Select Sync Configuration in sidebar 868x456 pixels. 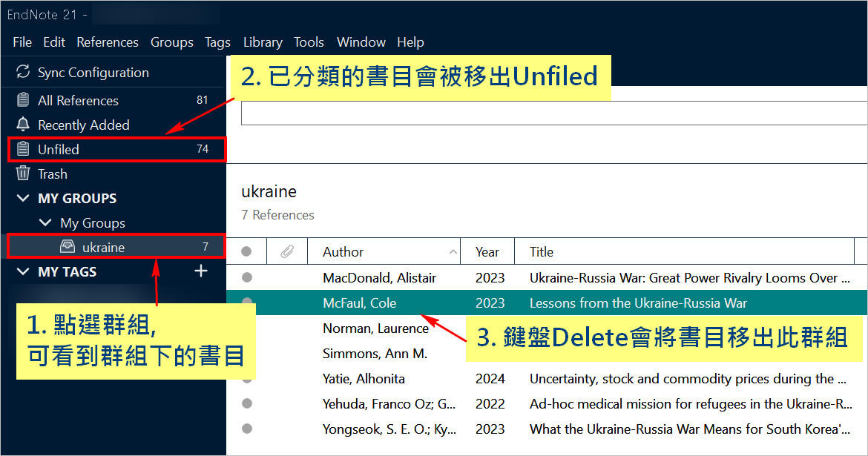[x=114, y=72]
